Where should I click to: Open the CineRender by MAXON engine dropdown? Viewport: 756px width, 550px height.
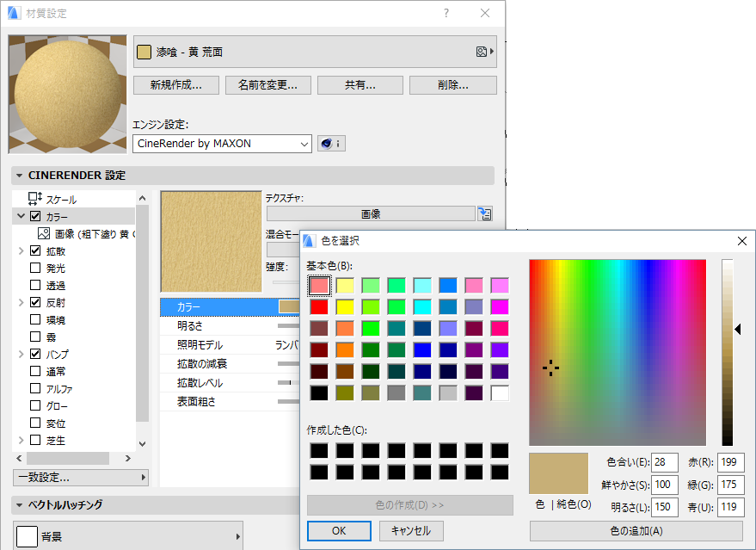pos(303,144)
